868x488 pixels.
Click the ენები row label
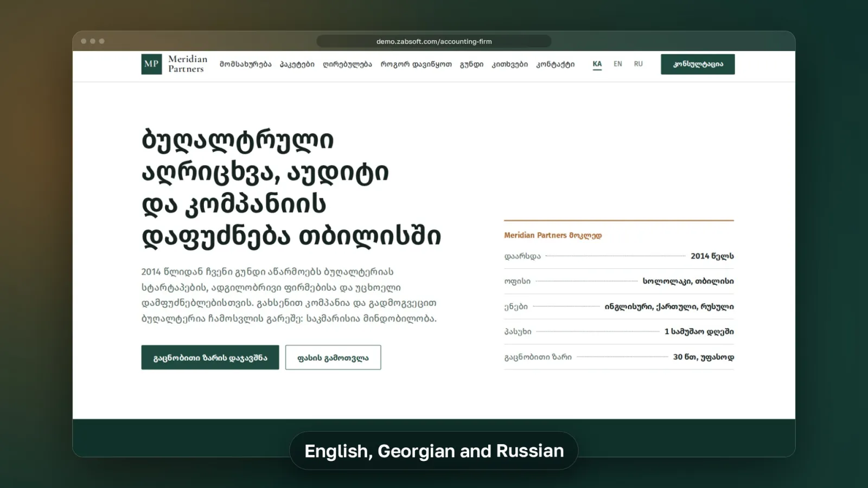tap(516, 306)
